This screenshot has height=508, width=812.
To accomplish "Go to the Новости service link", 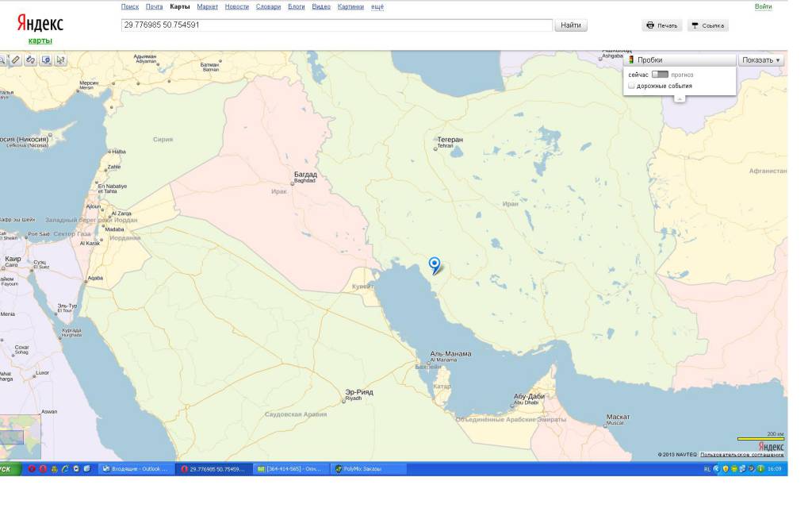I will coord(236,6).
